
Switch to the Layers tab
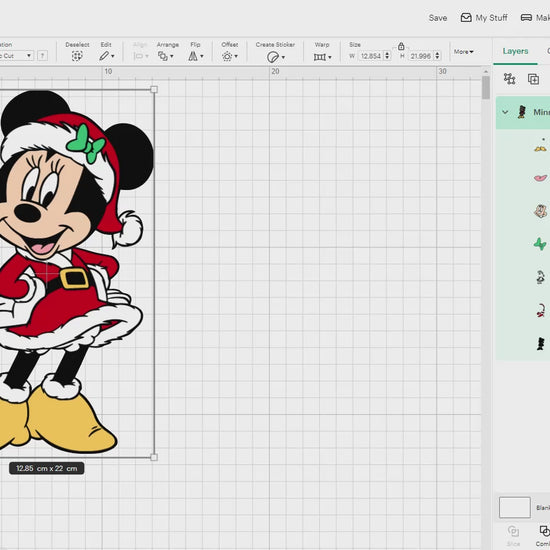515,51
